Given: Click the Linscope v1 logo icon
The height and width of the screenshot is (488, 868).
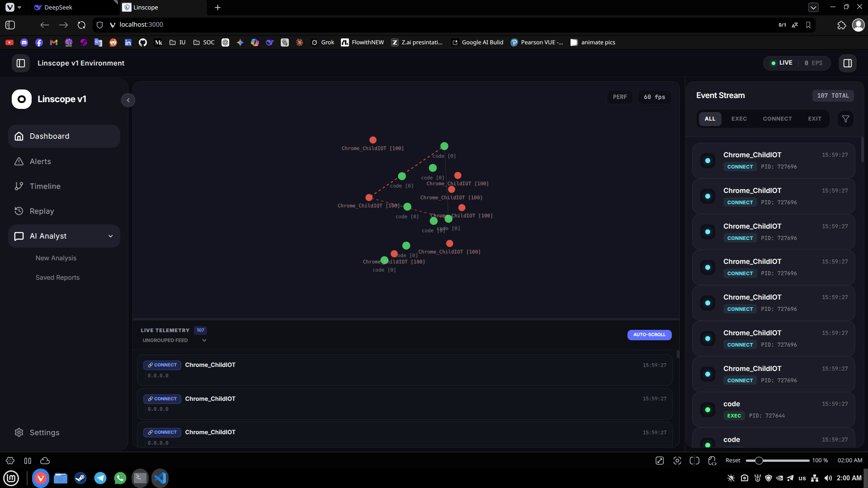Looking at the screenshot, I should (x=22, y=99).
